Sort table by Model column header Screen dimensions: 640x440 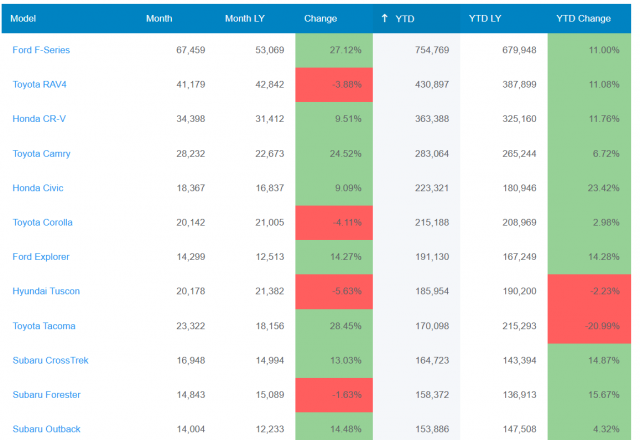tap(23, 18)
